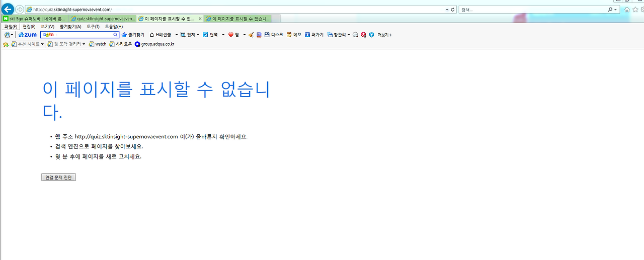Click the 퍼가기 toolbar icon
This screenshot has height=260, width=644.
point(314,35)
